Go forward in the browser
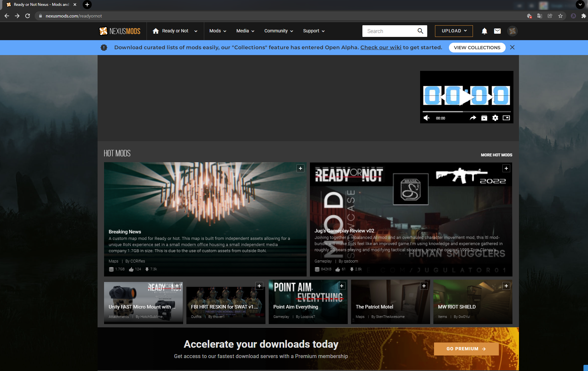This screenshot has height=371, width=588. click(x=17, y=16)
